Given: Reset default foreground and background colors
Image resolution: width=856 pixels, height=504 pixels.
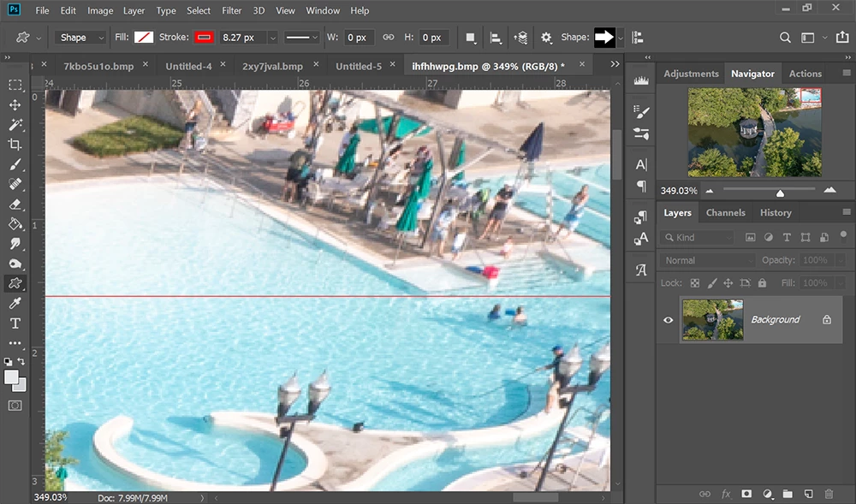Looking at the screenshot, I should point(8,362).
